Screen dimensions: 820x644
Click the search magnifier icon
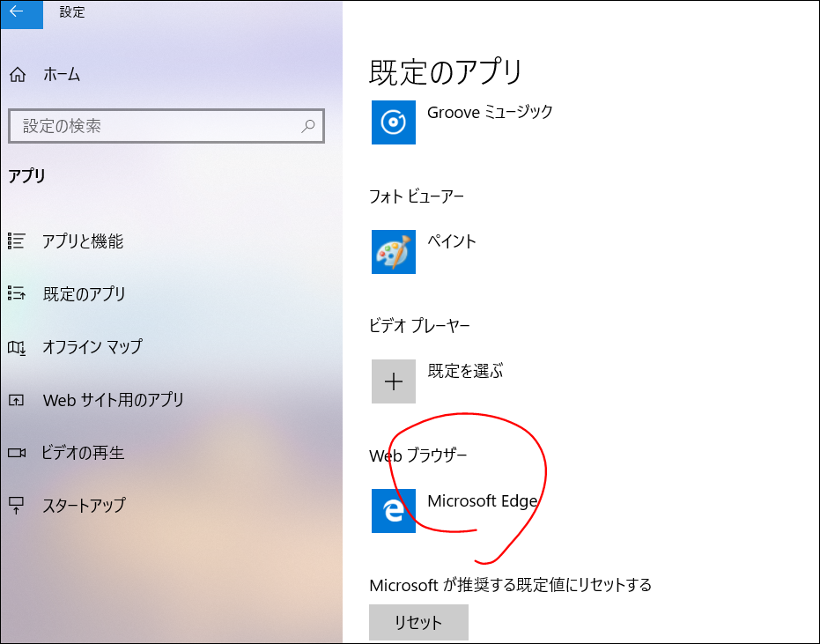tap(308, 126)
